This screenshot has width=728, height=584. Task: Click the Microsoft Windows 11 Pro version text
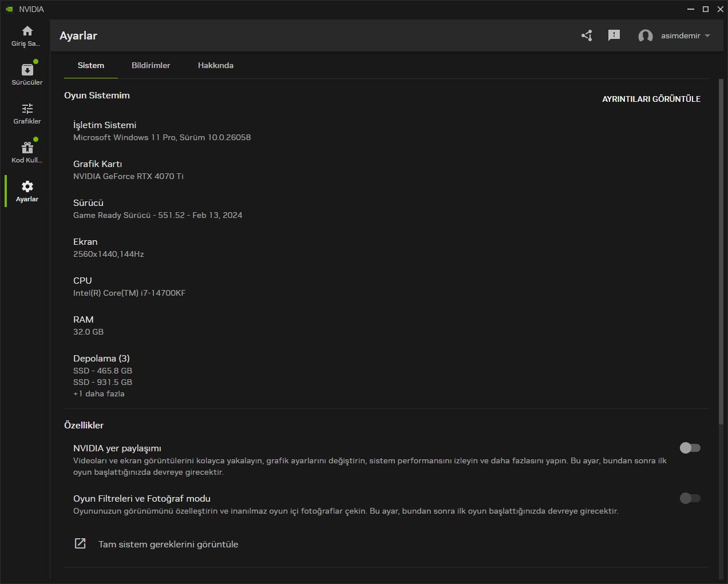[162, 137]
